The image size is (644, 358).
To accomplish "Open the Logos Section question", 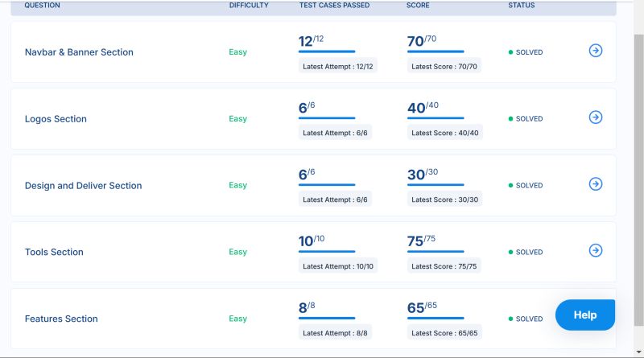I will [x=56, y=119].
